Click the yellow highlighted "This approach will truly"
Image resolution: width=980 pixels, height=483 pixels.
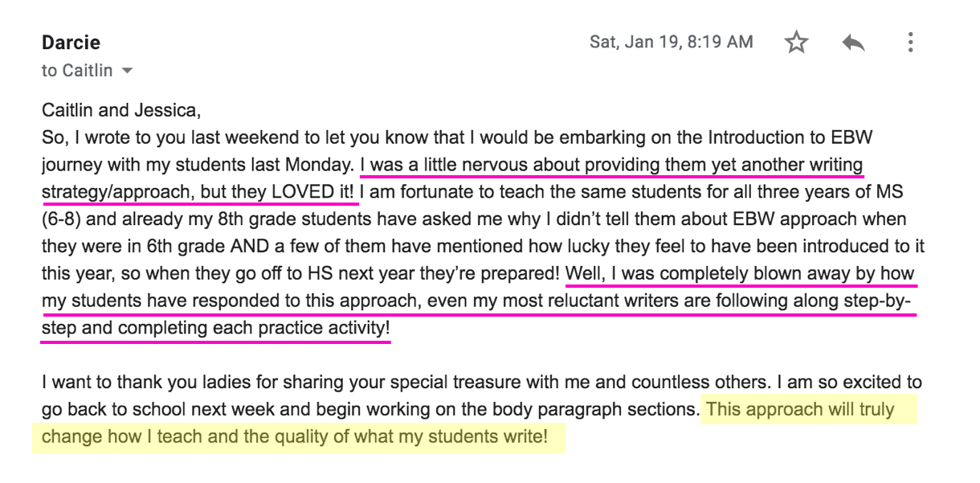[x=800, y=410]
